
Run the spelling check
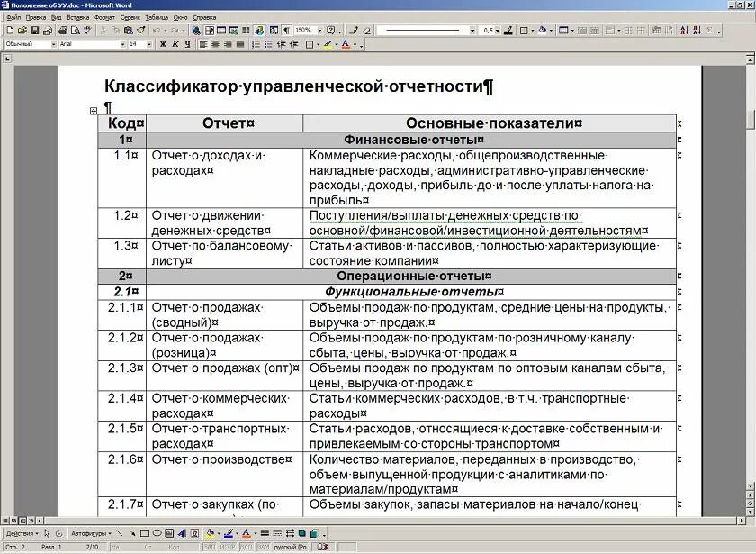point(88,31)
